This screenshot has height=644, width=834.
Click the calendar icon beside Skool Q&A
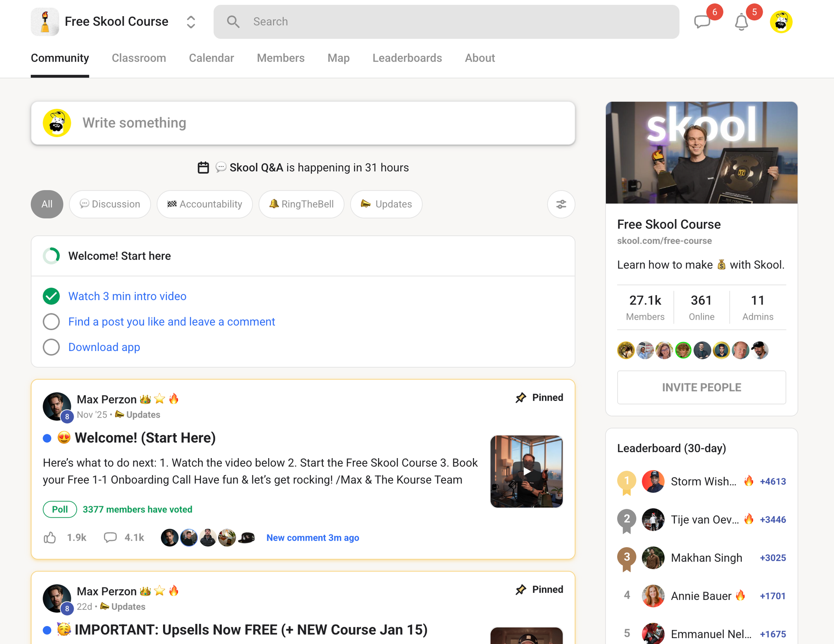click(x=203, y=168)
